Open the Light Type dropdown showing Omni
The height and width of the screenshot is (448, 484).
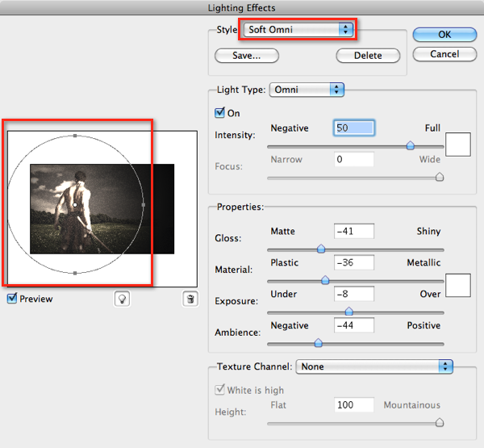[307, 90]
